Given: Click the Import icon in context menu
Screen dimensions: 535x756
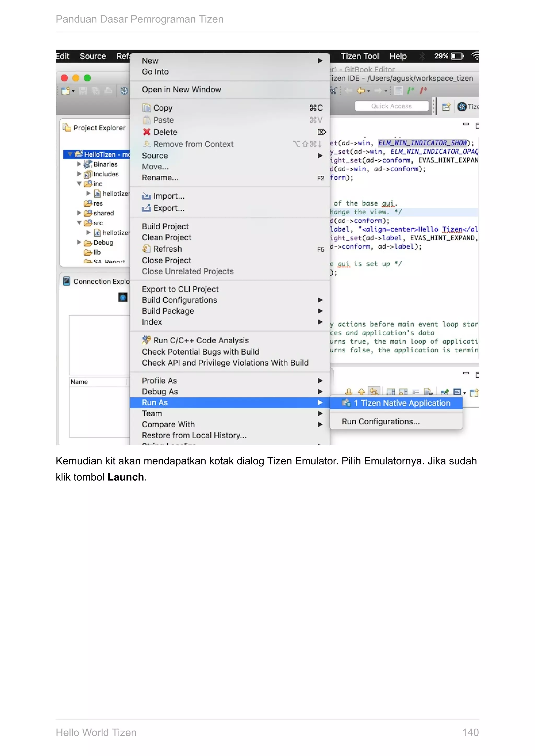Looking at the screenshot, I should [x=146, y=196].
